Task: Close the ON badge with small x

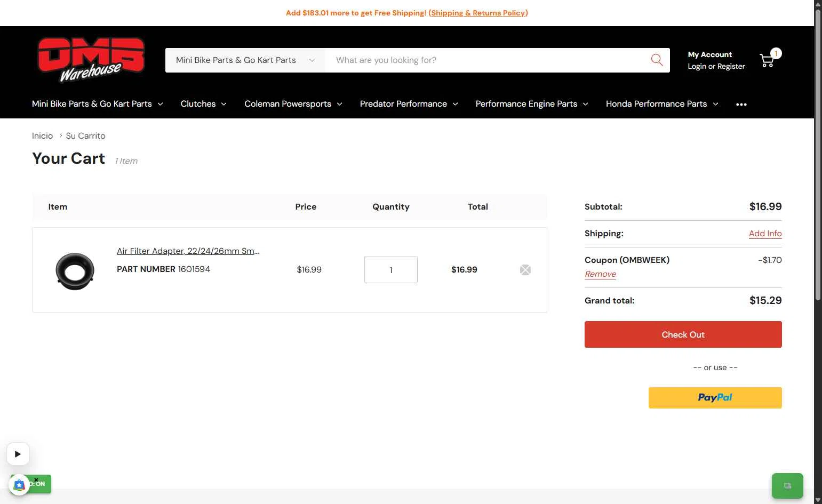Action: (36, 479)
